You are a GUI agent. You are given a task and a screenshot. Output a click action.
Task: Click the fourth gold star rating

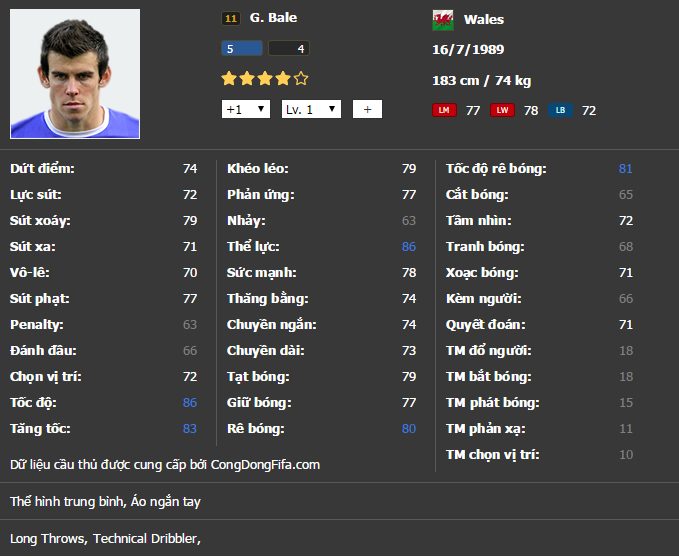tap(283, 78)
